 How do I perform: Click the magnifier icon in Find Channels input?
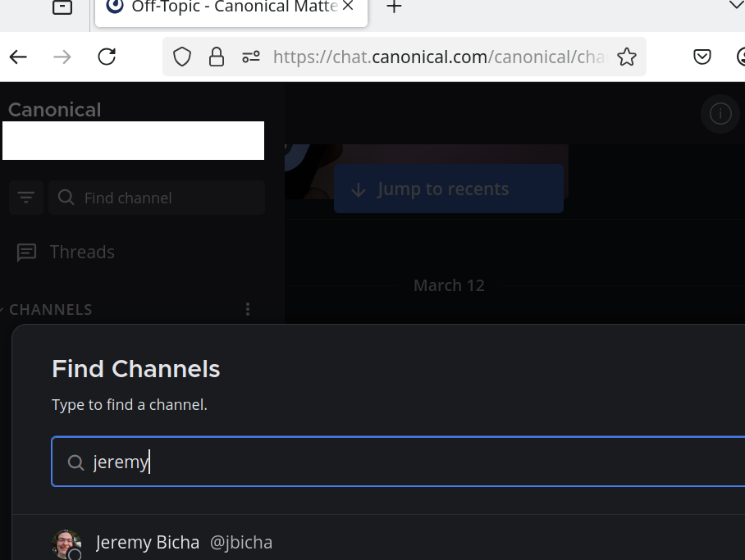[x=76, y=462]
